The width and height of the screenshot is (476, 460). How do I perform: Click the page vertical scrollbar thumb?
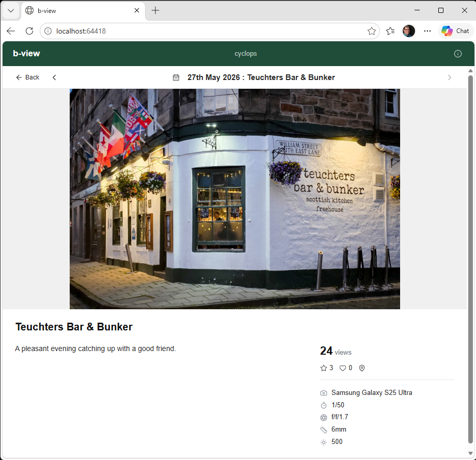click(470, 260)
